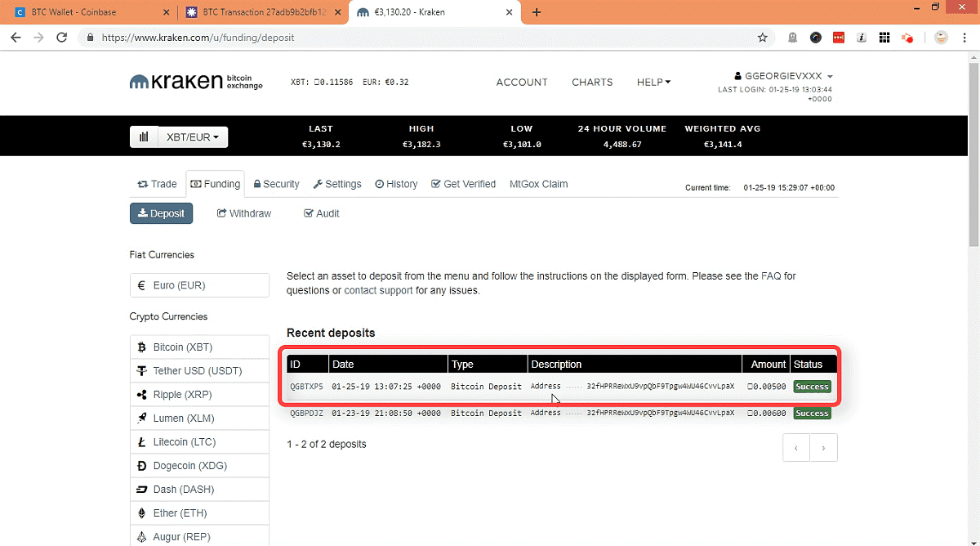Viewport: 980px width, 546px height.
Task: Select Tether USD (USDT)
Action: click(199, 371)
